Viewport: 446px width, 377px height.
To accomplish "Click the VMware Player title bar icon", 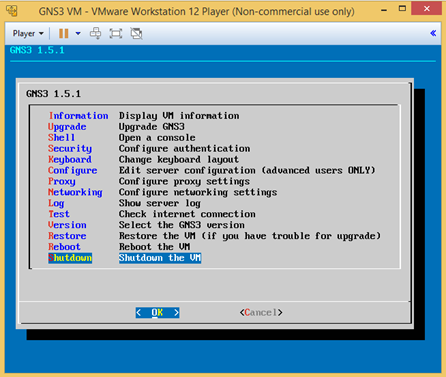I will [x=12, y=11].
